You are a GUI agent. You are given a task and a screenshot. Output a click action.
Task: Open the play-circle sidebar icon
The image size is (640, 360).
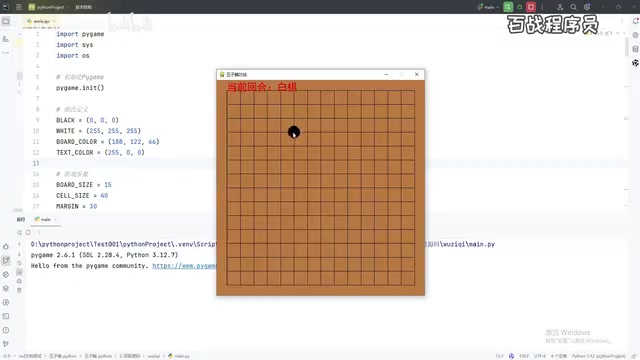pos(6,302)
